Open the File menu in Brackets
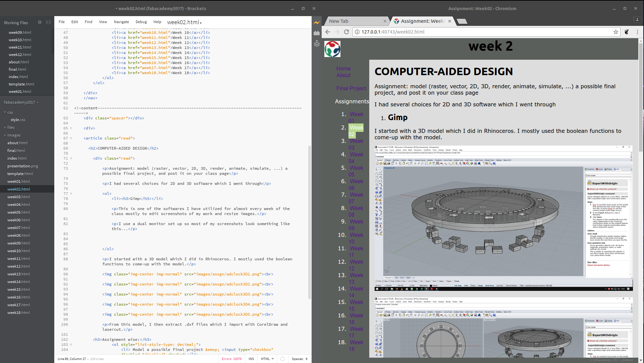 click(62, 22)
